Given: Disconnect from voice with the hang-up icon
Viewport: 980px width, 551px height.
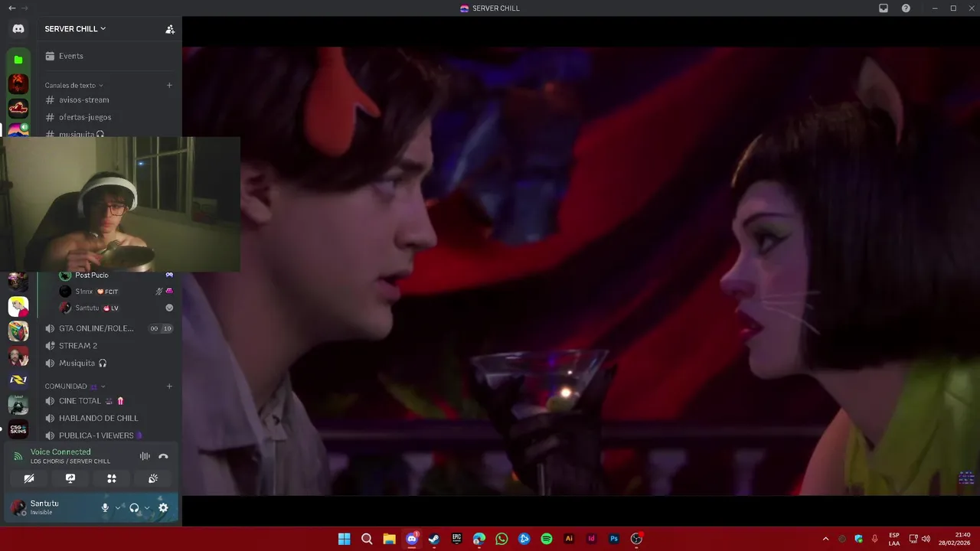Looking at the screenshot, I should [163, 456].
